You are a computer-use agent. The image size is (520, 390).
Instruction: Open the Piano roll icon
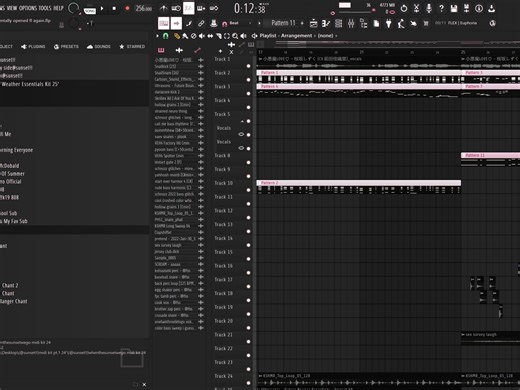pos(326,23)
